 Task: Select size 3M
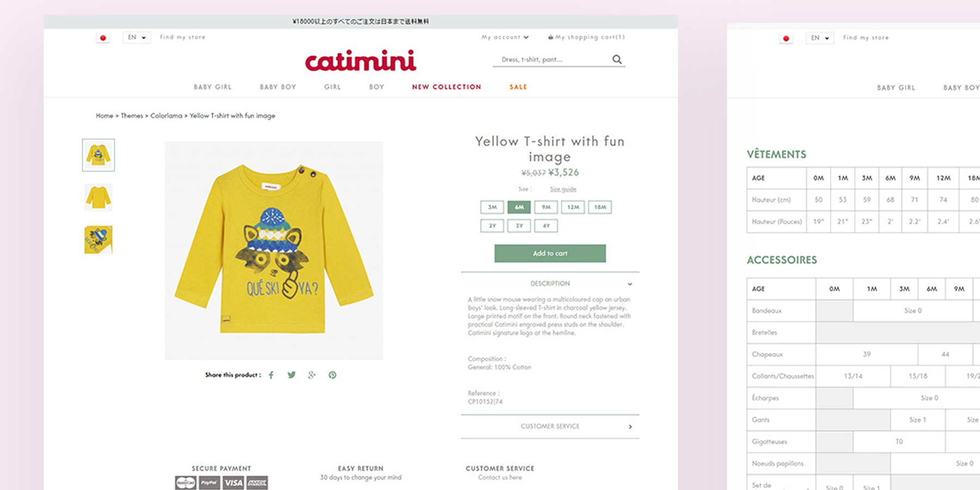[x=492, y=207]
